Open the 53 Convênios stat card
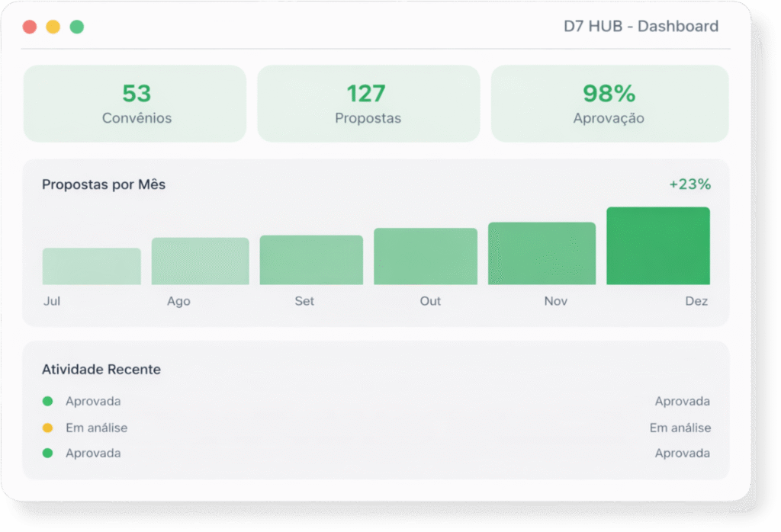This screenshot has height=532, width=781. [x=136, y=104]
